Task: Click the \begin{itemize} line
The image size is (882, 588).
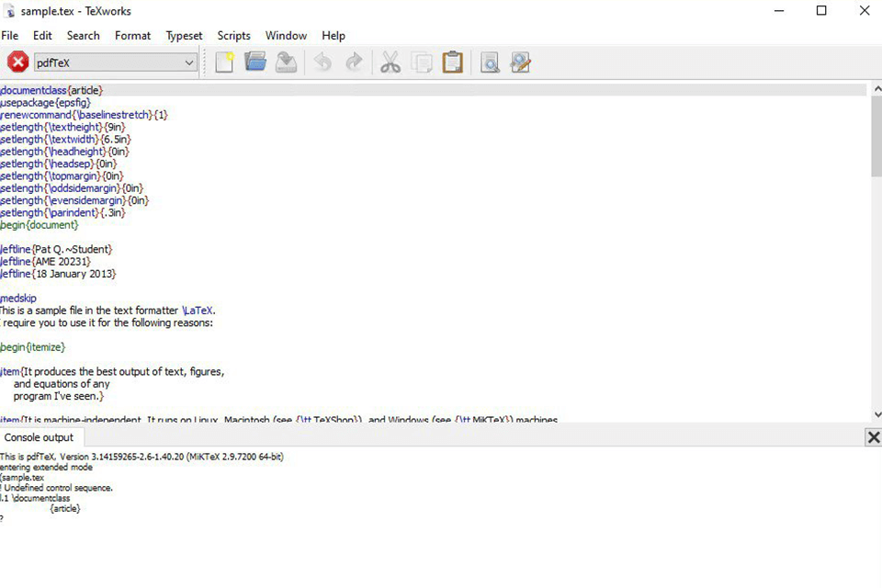Action: (x=33, y=347)
